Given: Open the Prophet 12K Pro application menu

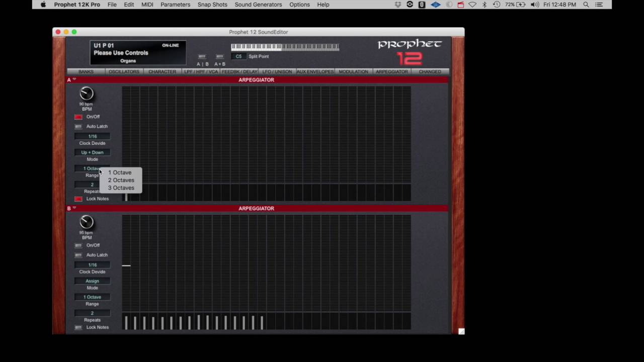Looking at the screenshot, I should click(77, 5).
